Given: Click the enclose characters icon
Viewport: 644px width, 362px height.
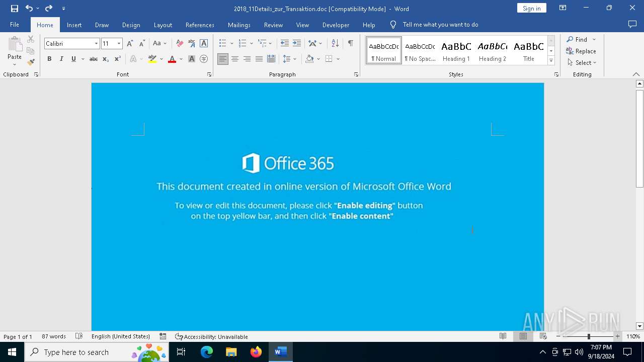Looking at the screenshot, I should 204,59.
